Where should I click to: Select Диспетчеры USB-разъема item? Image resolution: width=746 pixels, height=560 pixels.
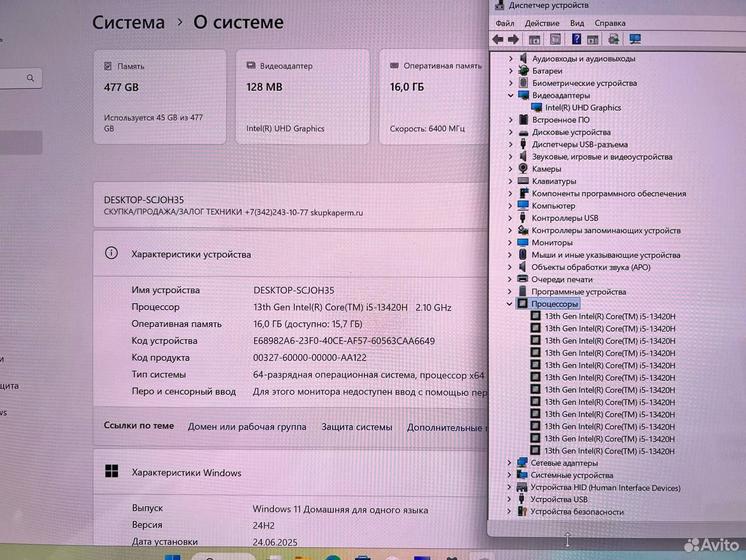pos(579,144)
